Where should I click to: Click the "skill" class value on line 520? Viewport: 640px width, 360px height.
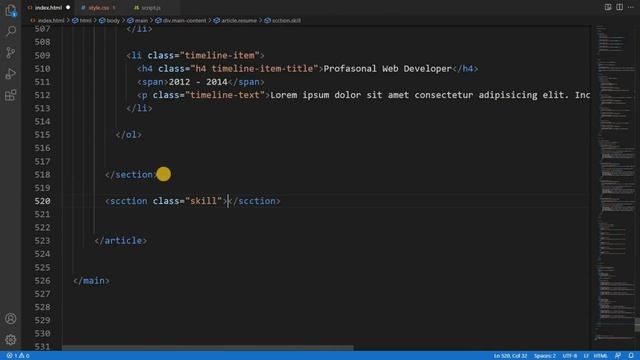pos(203,201)
